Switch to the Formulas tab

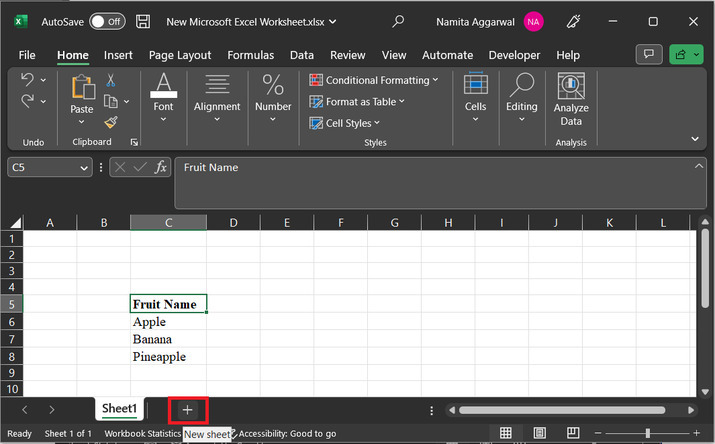tap(250, 55)
